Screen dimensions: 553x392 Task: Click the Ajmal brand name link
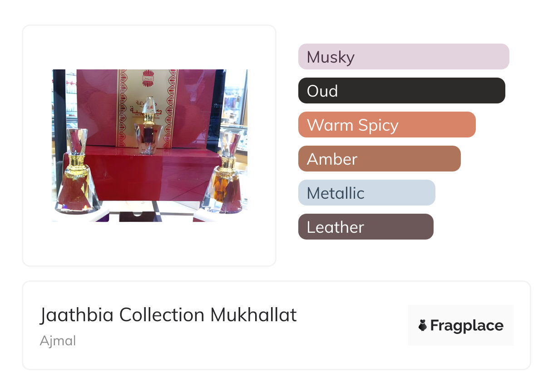pos(58,340)
